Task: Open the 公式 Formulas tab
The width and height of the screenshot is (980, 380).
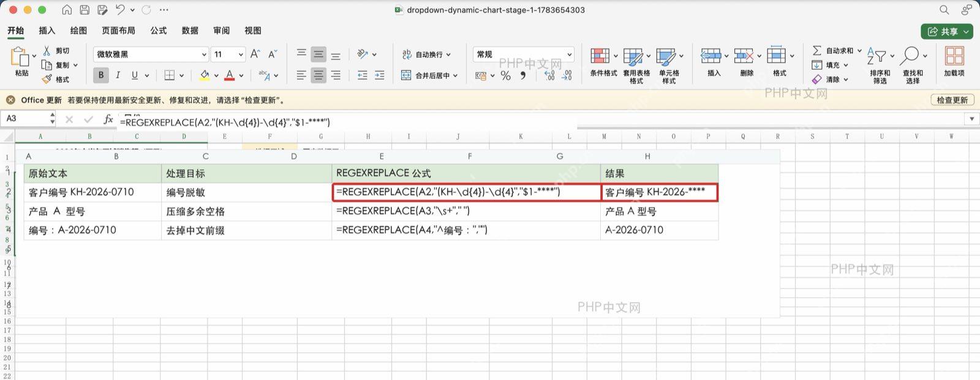Action: pos(159,31)
